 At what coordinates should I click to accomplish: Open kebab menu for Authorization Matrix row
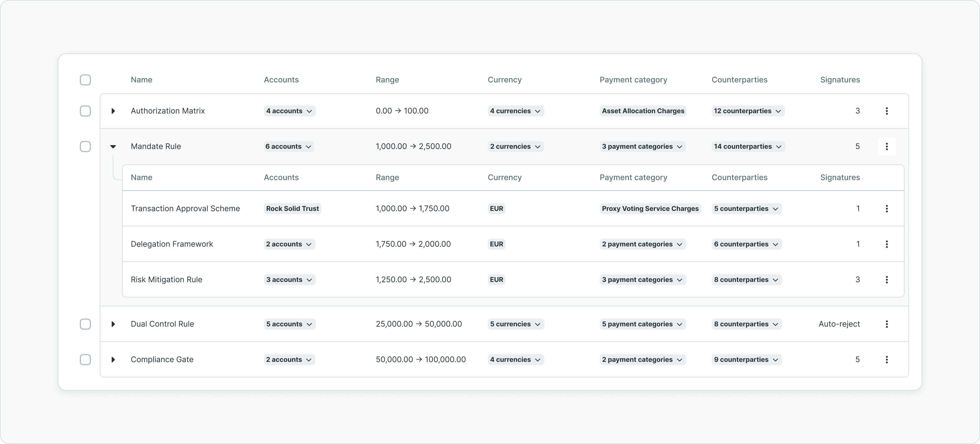pos(886,111)
